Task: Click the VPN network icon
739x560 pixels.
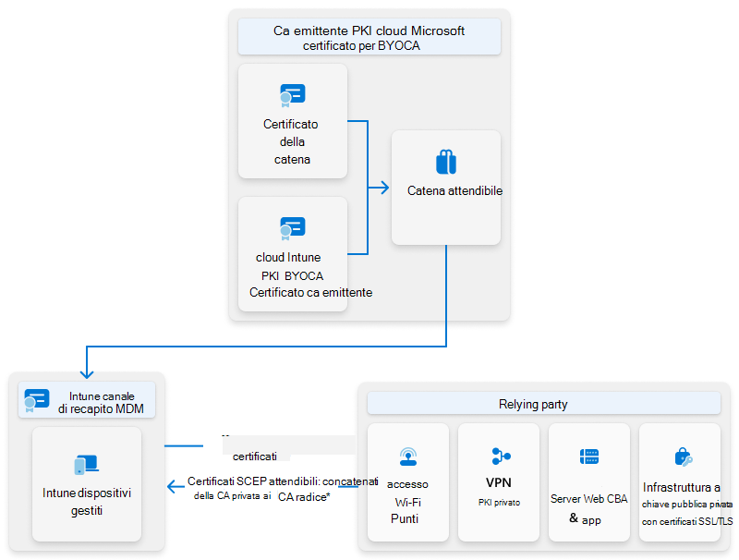Action: 501,457
